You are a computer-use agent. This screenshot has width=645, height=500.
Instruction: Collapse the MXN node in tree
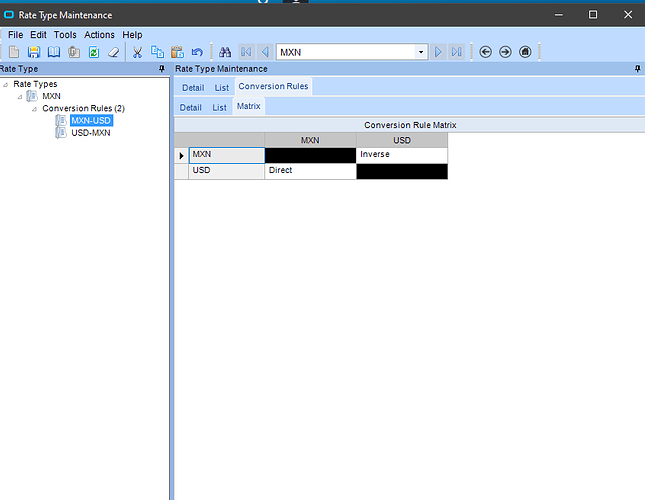(19, 97)
